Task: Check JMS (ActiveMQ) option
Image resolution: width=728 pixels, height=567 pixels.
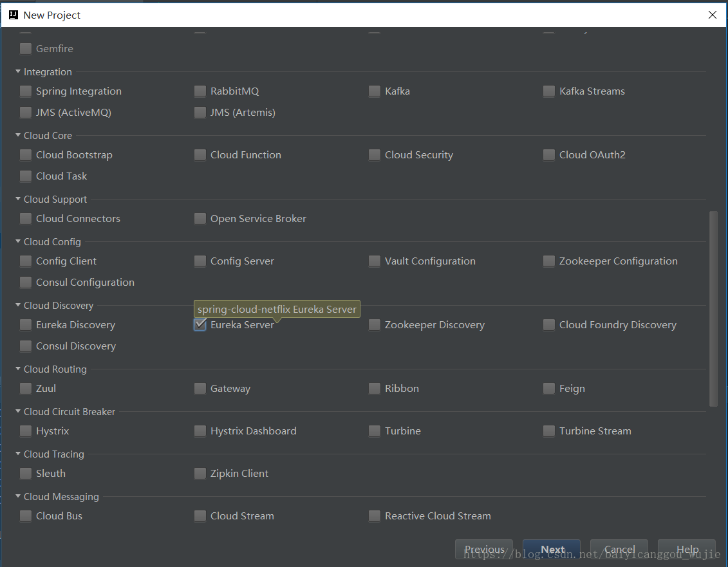Action: [26, 113]
